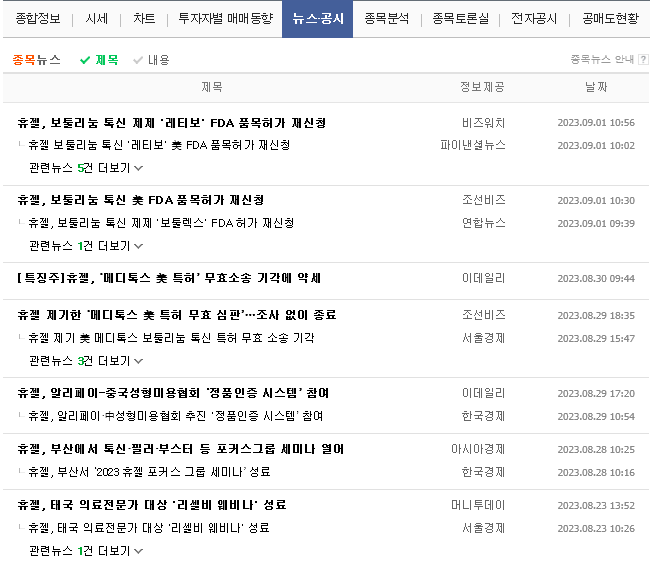The height and width of the screenshot is (564, 658).
Task: Open 한국경제 article 알리페이·中성형미용협회 추진 정품인증
Action: (176, 416)
